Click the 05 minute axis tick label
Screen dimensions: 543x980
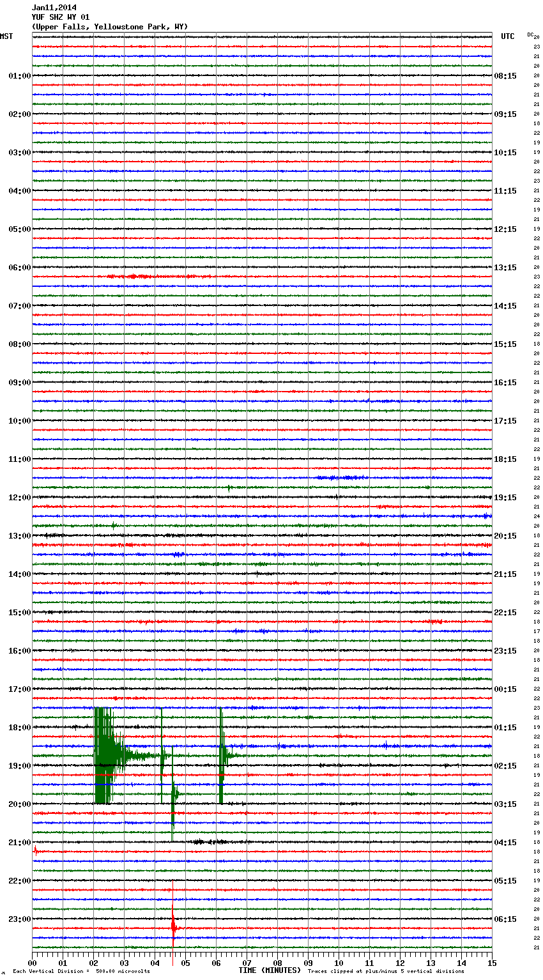(x=185, y=963)
